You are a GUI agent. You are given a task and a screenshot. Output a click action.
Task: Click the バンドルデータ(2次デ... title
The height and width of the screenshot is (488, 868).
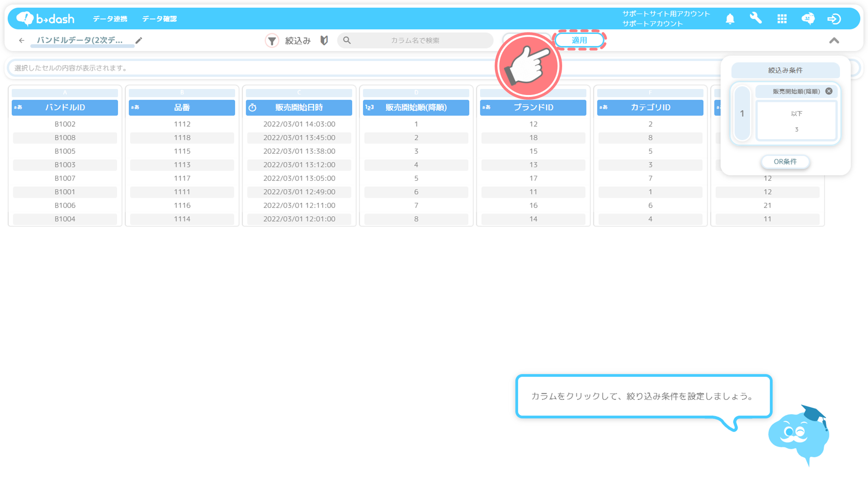click(x=80, y=40)
